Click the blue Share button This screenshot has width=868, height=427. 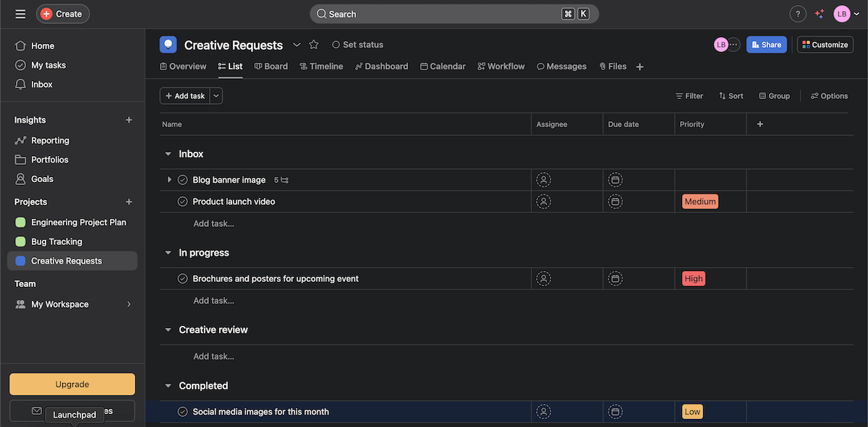pos(766,45)
